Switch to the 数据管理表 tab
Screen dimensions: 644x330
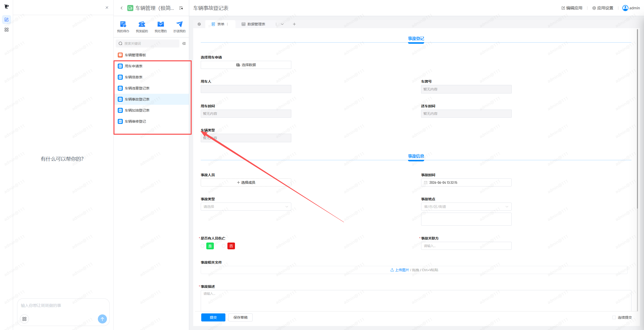point(253,24)
